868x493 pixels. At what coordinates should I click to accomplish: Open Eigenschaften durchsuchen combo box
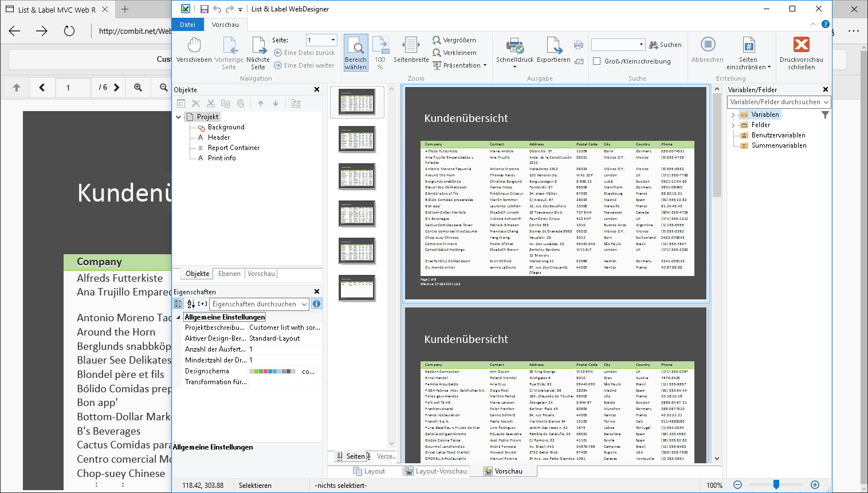tap(304, 304)
